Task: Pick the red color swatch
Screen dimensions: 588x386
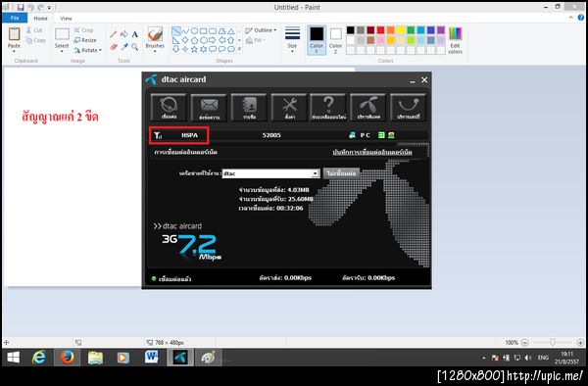Action: tap(380, 30)
